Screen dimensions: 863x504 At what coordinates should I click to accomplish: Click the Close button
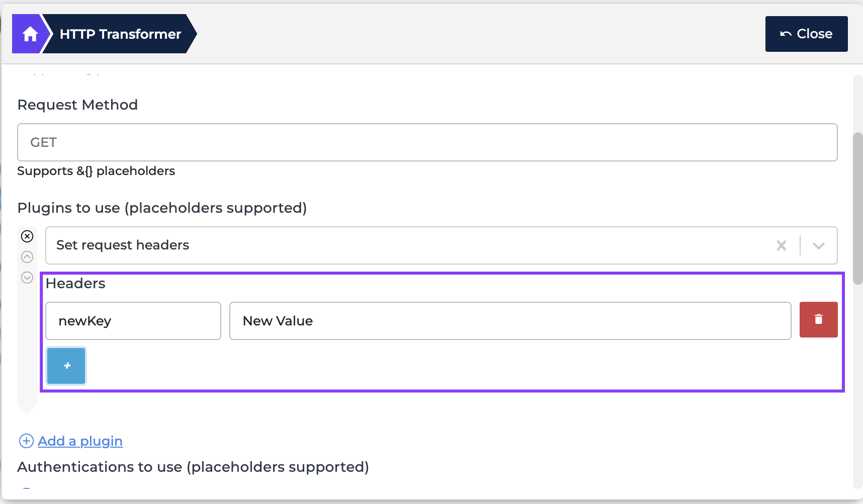[806, 34]
